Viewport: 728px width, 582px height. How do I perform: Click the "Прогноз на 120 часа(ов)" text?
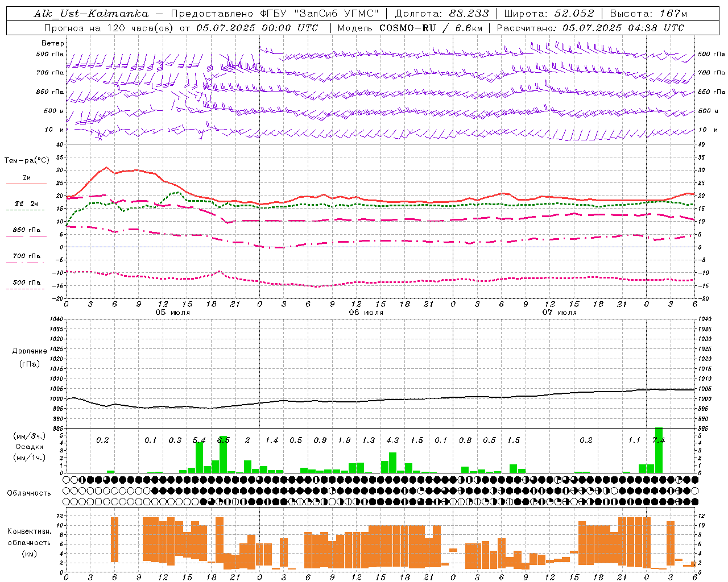click(110, 28)
